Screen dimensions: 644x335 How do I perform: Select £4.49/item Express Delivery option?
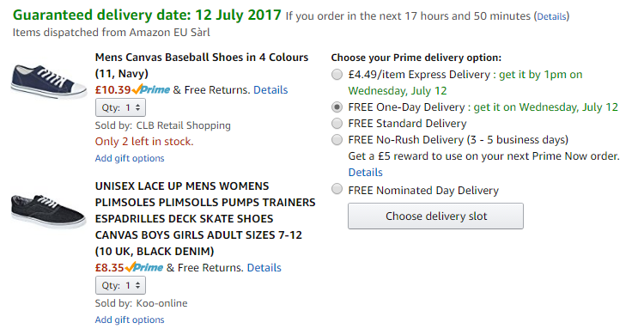click(x=337, y=75)
